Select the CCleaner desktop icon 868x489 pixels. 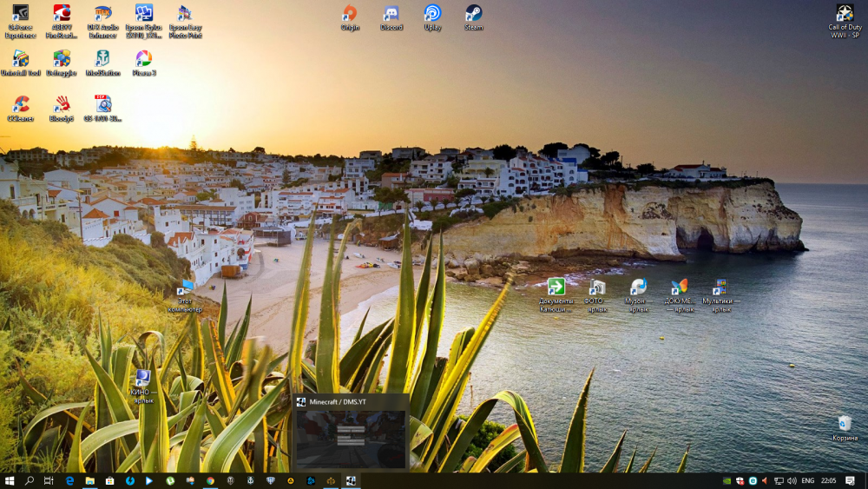pyautogui.click(x=21, y=105)
